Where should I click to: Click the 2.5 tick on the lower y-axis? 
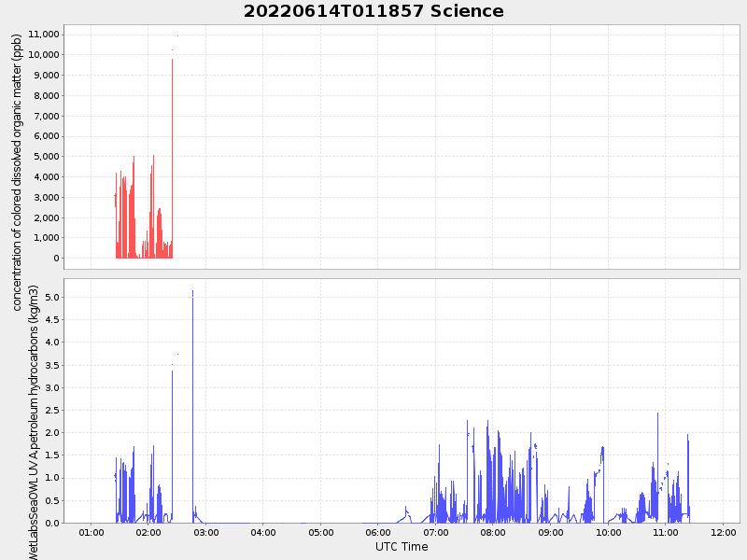point(52,410)
